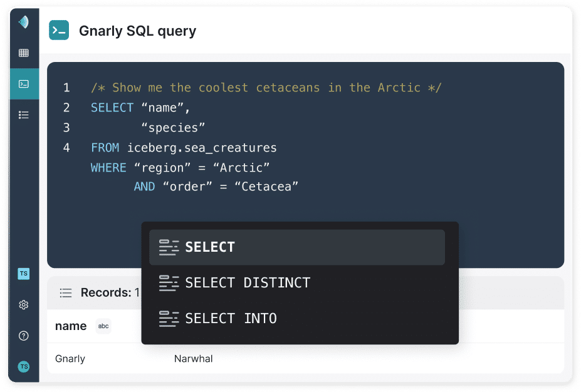
Task: Click the round TS user avatar
Action: tap(24, 366)
